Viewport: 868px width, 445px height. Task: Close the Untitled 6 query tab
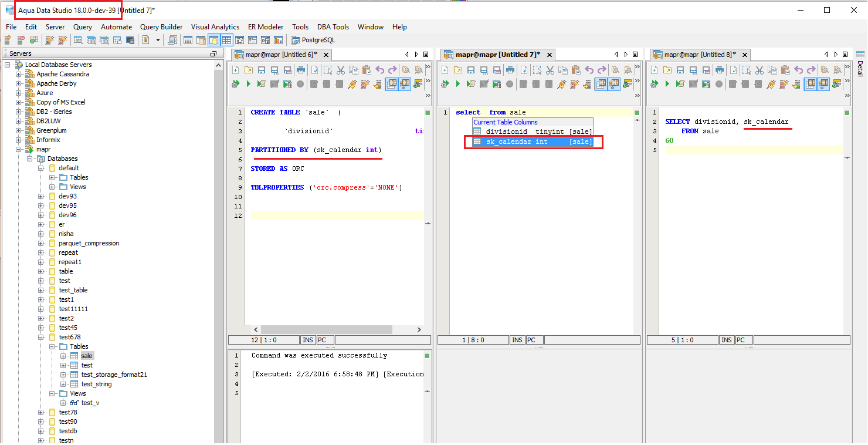point(325,55)
